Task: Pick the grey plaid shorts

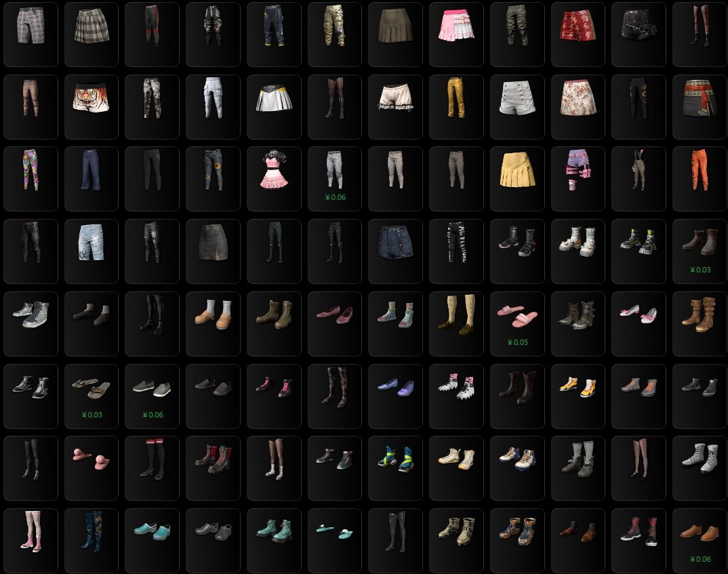Action: tap(31, 26)
